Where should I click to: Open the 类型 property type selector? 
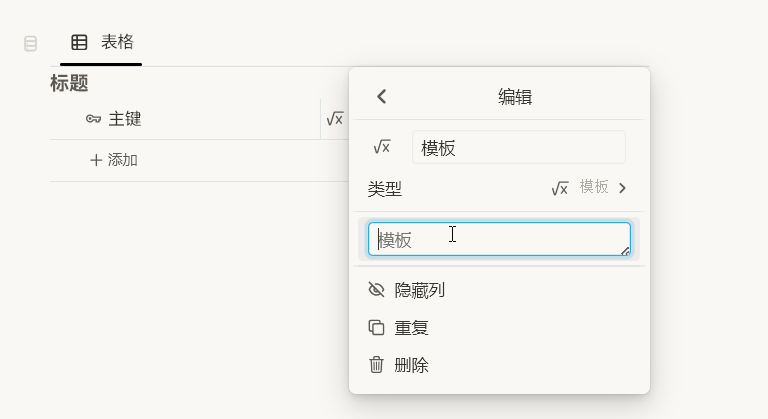499,188
